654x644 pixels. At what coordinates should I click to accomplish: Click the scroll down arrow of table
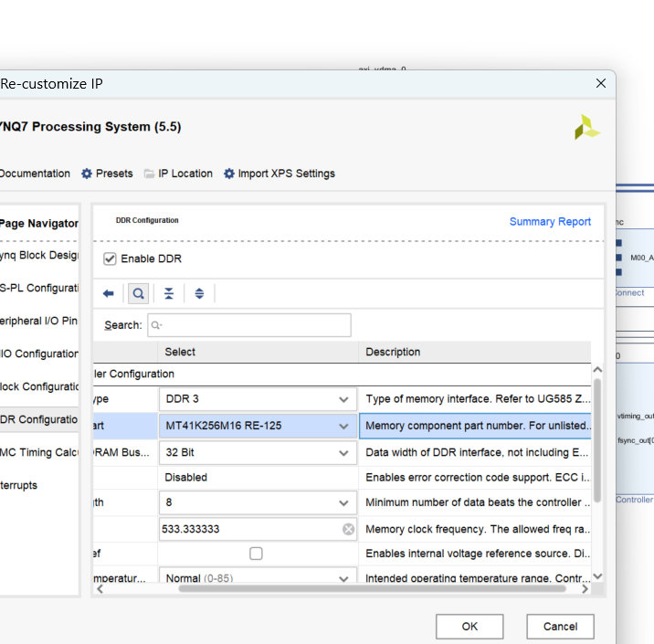point(597,576)
